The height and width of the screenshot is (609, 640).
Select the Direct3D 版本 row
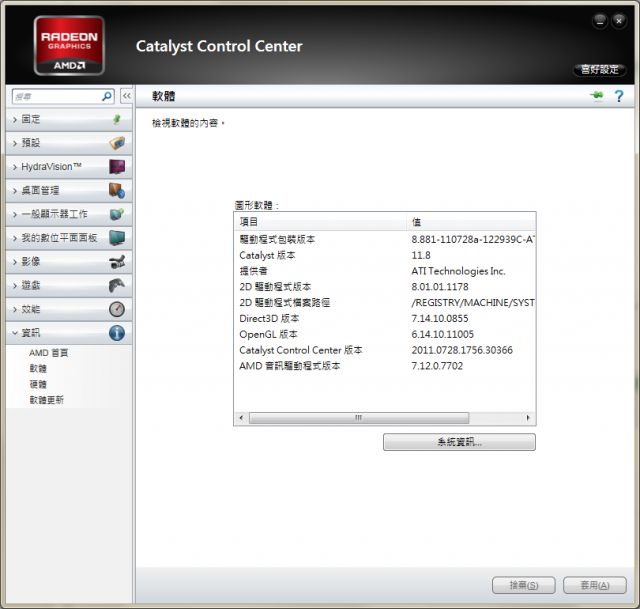click(385, 318)
